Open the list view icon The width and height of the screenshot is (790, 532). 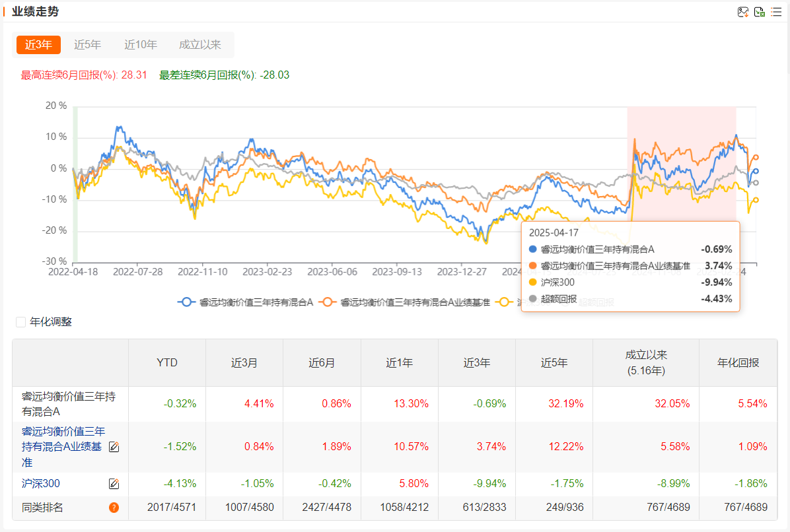click(776, 12)
